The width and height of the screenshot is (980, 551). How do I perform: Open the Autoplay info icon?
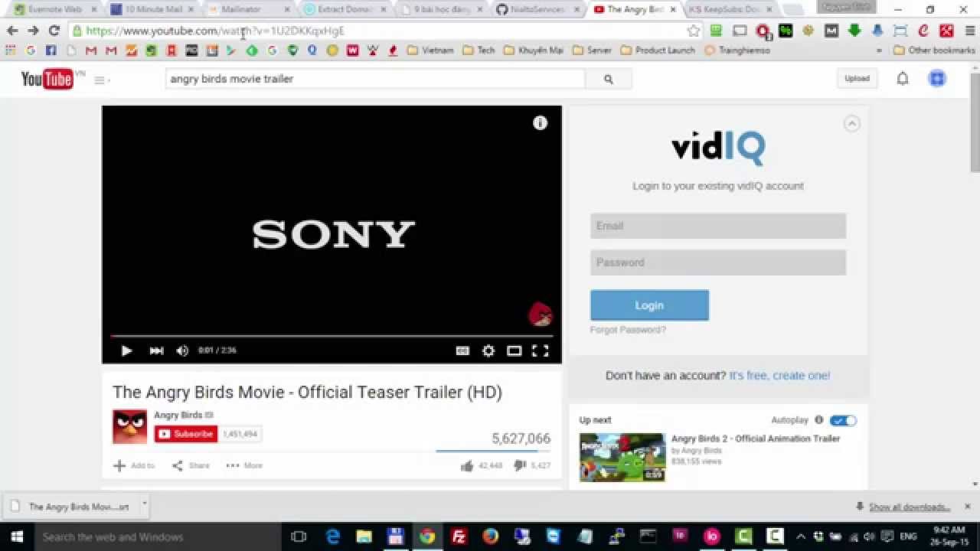coord(818,420)
